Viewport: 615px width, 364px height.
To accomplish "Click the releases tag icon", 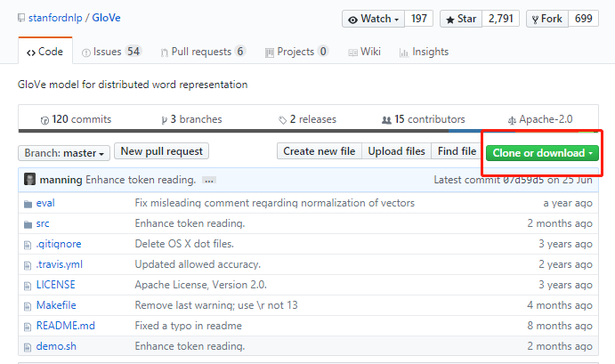I will tap(282, 120).
